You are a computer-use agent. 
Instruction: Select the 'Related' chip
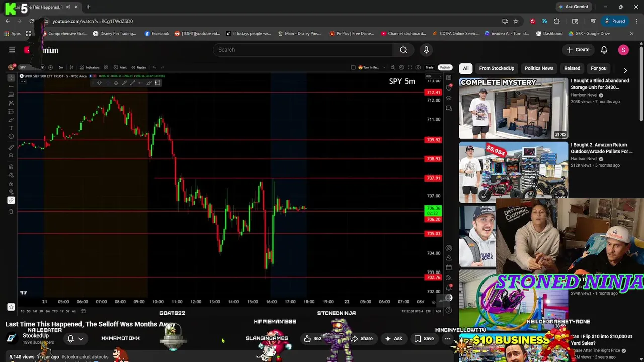click(572, 68)
